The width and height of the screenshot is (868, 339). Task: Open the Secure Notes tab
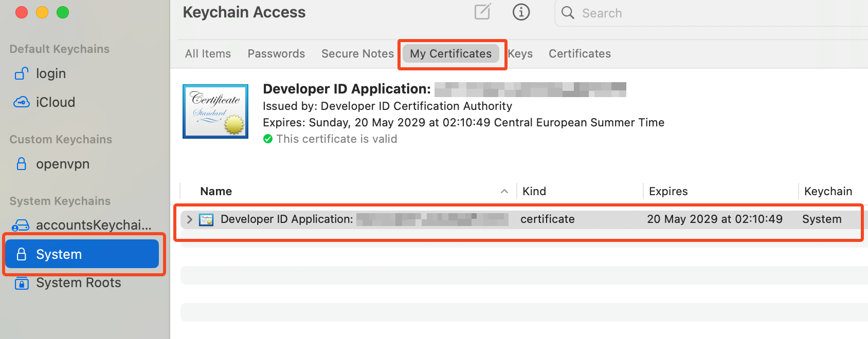(x=357, y=53)
